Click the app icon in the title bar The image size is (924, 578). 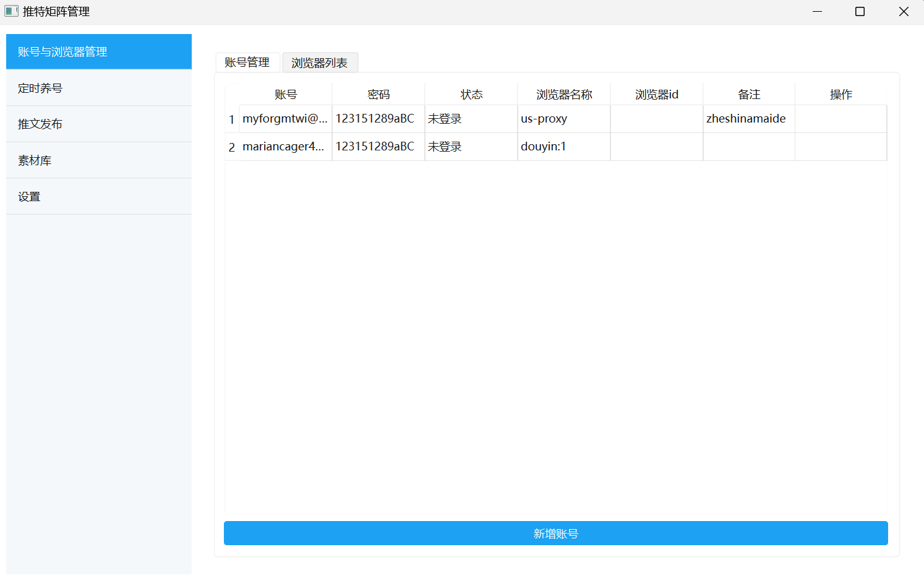pyautogui.click(x=11, y=11)
